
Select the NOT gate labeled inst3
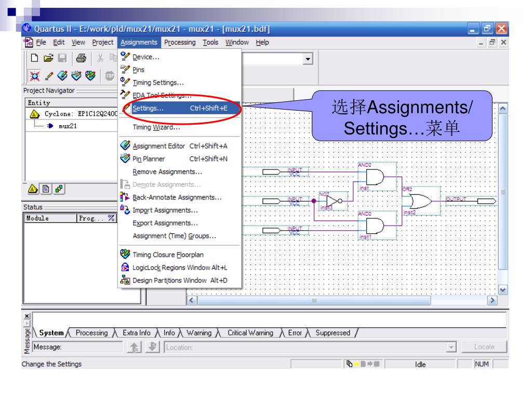(334, 201)
